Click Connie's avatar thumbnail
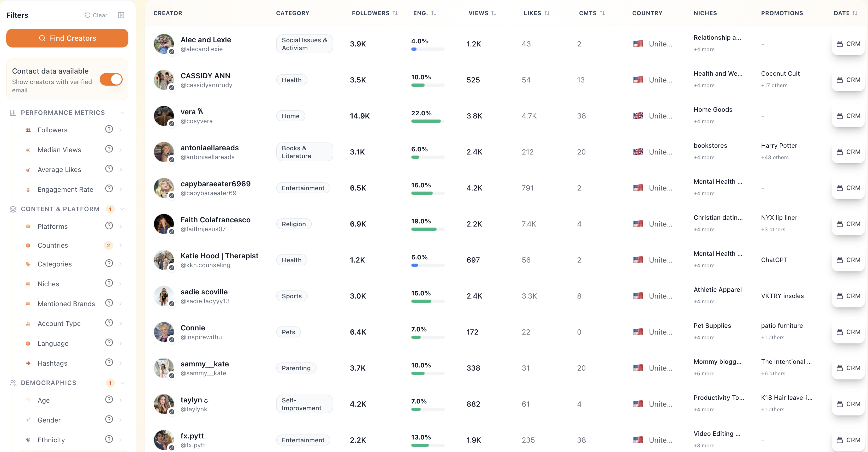 164,332
